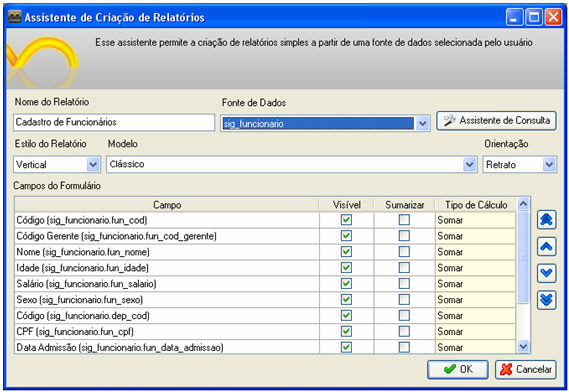Enable Sumarizar for Salário row
This screenshot has height=392, width=569.
point(404,284)
